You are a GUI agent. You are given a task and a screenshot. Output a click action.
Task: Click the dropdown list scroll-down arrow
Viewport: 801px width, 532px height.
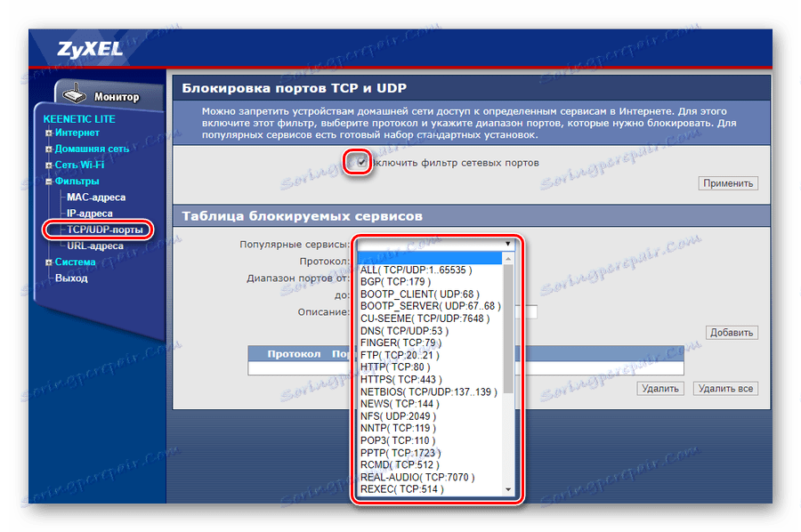[x=508, y=489]
